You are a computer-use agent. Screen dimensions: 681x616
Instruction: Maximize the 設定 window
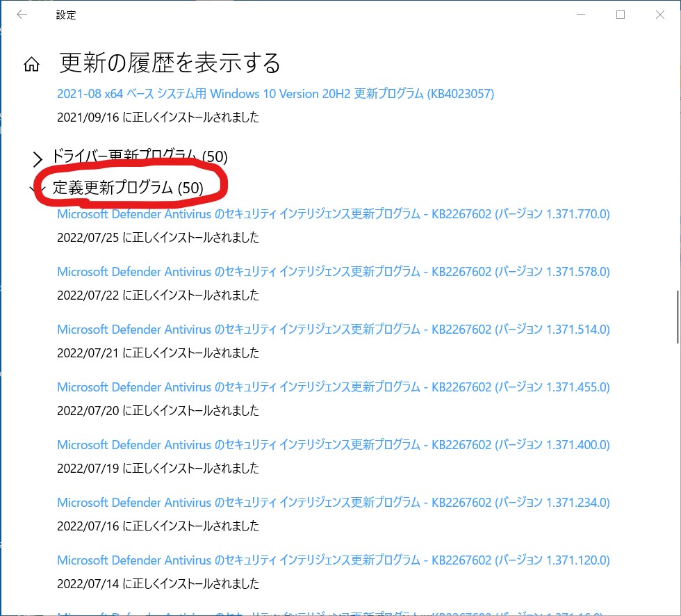pyautogui.click(x=621, y=15)
